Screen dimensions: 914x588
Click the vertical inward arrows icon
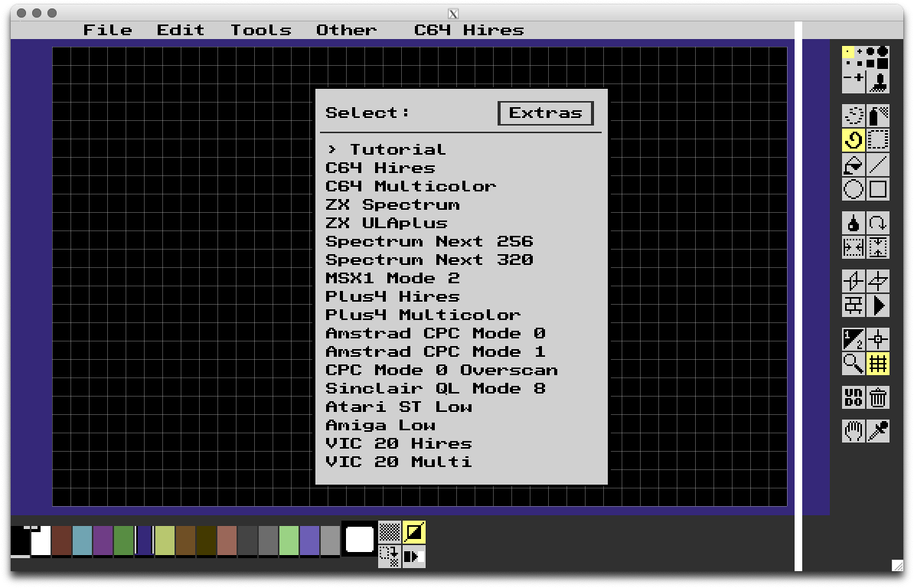click(x=878, y=247)
